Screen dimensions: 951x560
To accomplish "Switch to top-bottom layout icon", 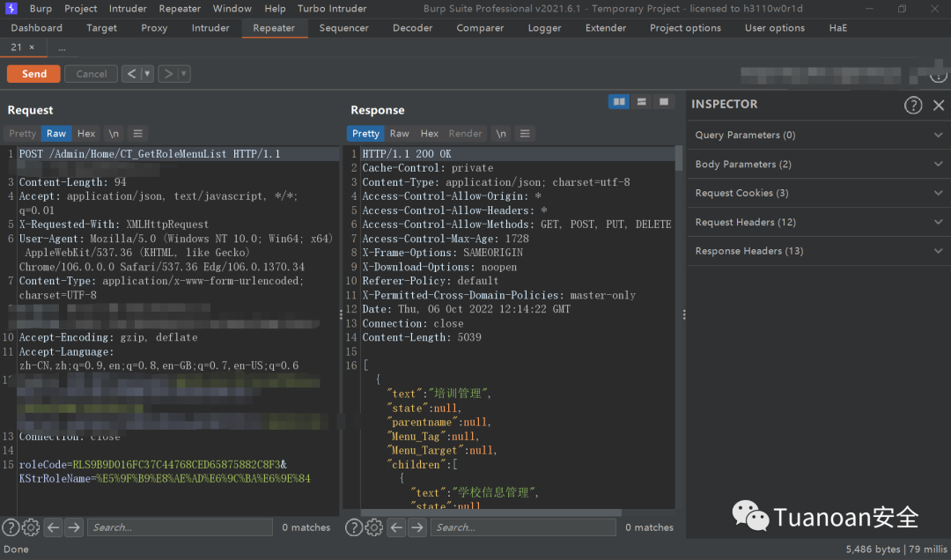I will [x=641, y=102].
